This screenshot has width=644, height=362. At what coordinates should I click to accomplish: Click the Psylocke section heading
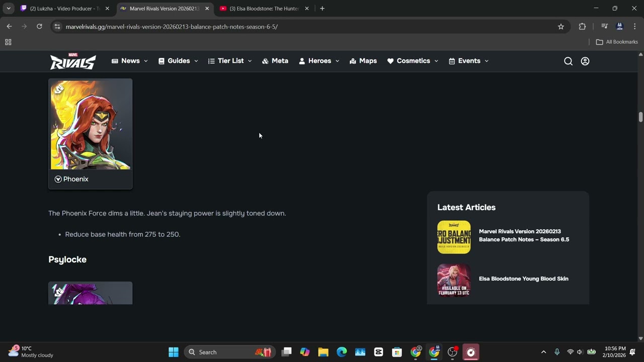click(67, 259)
